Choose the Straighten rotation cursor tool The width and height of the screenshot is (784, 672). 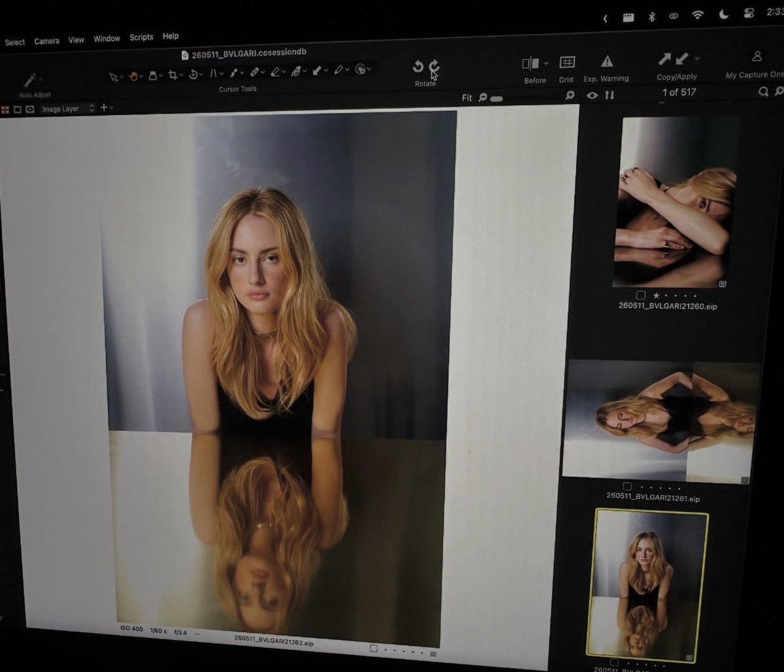tap(193, 74)
